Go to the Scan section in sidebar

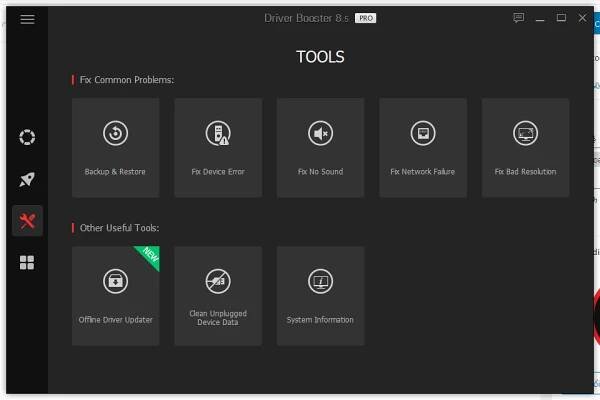click(27, 137)
